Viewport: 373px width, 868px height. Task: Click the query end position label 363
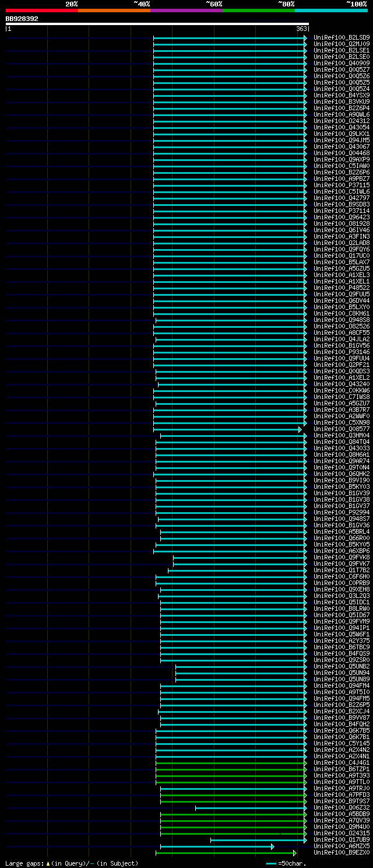[x=302, y=29]
